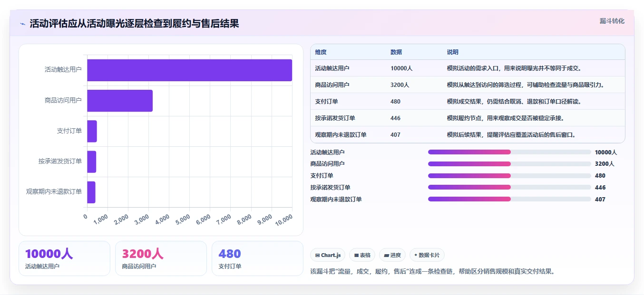Click table cell 支付订单
The image size is (644, 295).
[326, 102]
